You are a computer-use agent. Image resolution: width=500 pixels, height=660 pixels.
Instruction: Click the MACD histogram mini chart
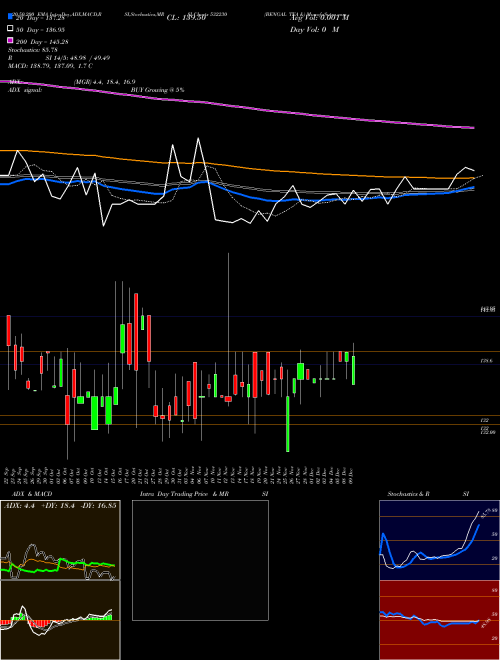60,620
